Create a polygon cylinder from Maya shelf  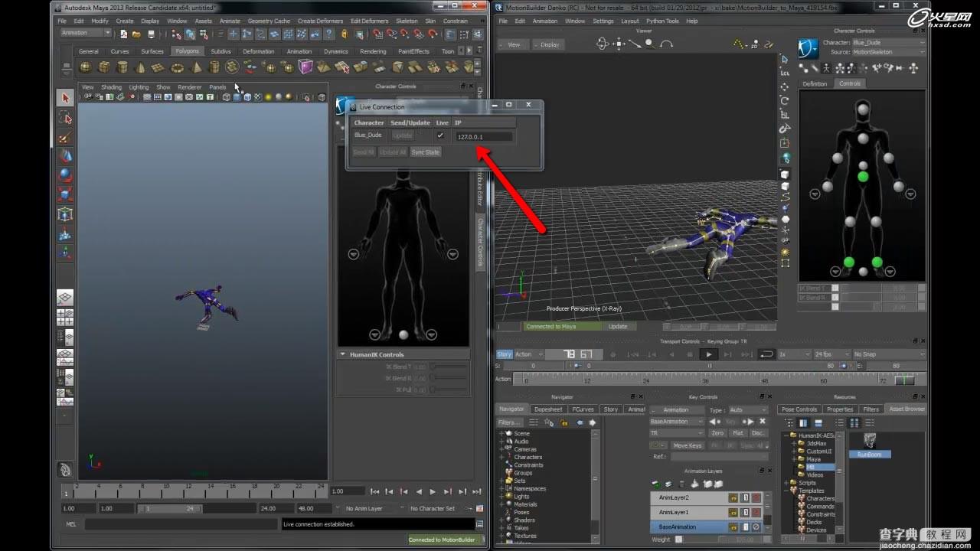122,67
